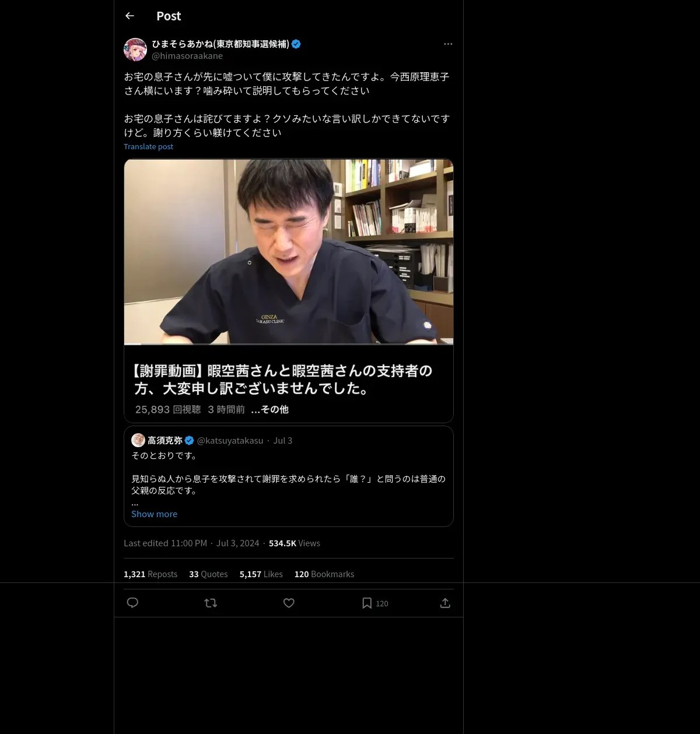
Task: Expand quoted post with Show more
Action: tap(154, 514)
